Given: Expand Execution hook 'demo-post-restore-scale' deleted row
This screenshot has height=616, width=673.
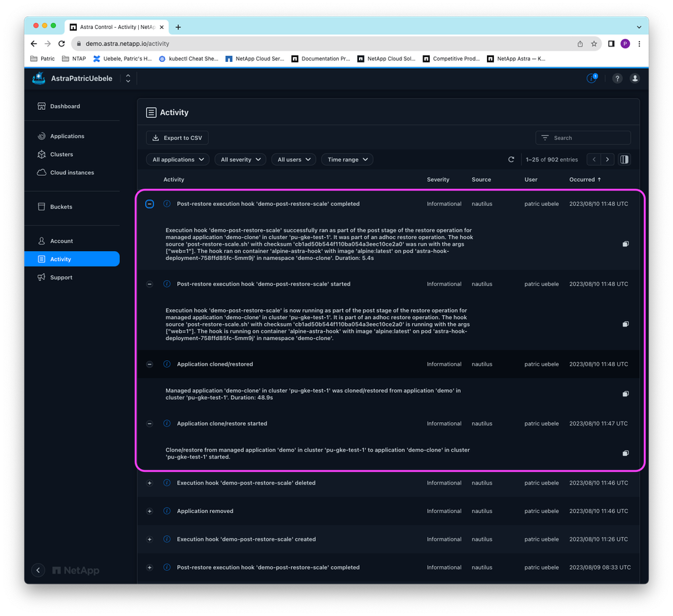Looking at the screenshot, I should [x=150, y=483].
